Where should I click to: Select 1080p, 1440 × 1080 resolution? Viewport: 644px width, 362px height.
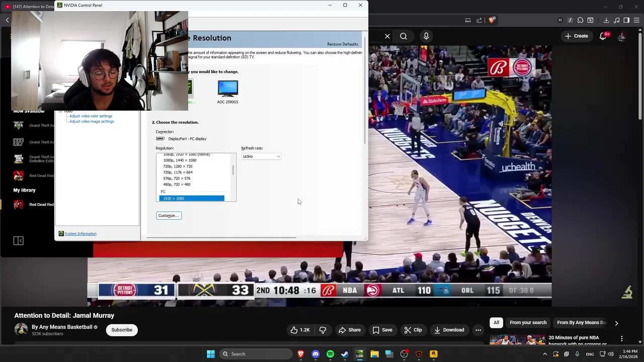(180, 160)
